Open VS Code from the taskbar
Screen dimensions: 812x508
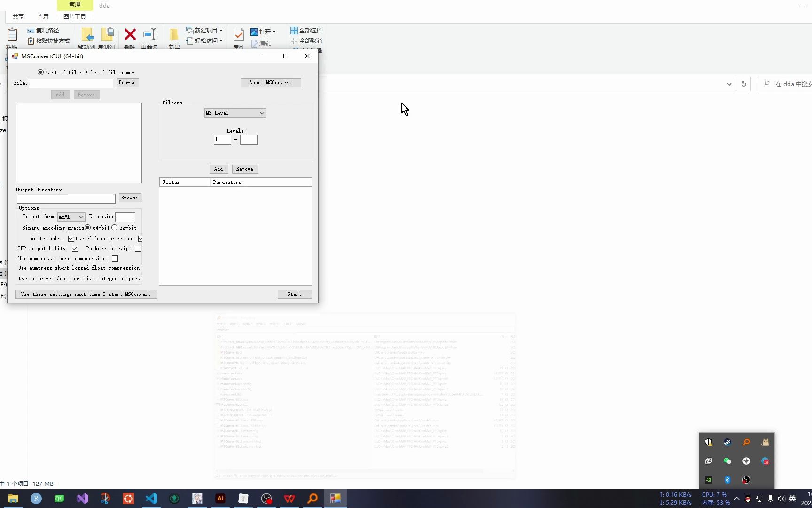151,499
